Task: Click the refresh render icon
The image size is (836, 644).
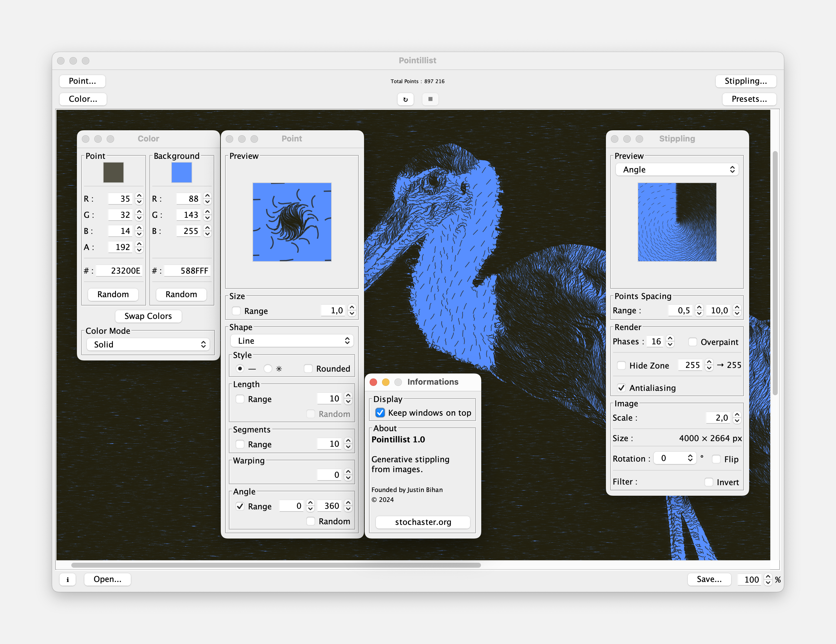Action: (405, 99)
